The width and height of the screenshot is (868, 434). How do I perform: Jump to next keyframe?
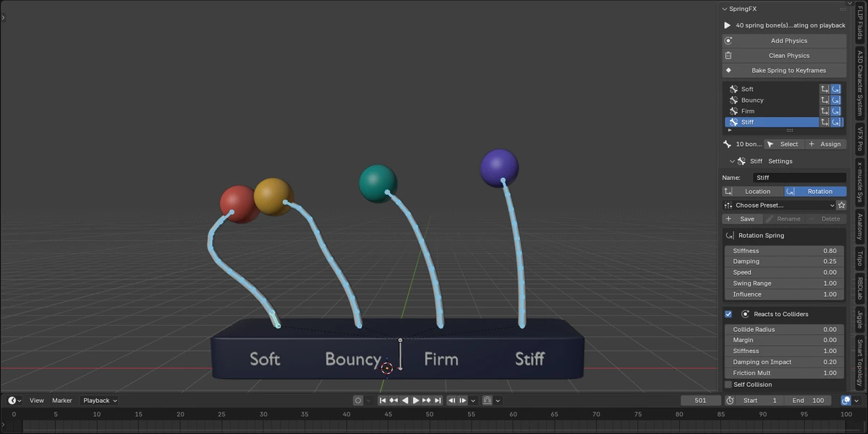point(427,401)
